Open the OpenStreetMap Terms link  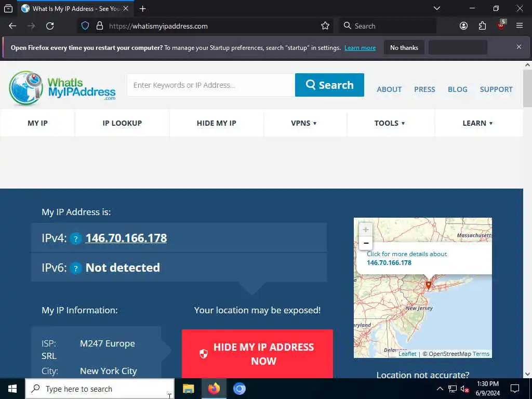481,354
